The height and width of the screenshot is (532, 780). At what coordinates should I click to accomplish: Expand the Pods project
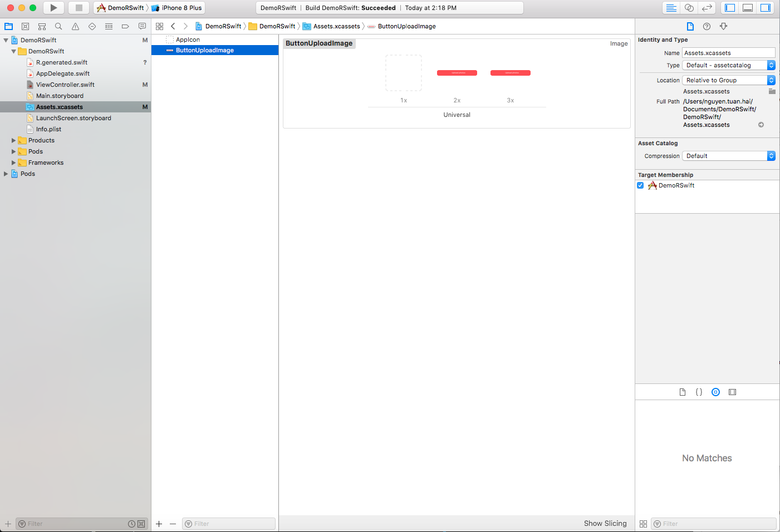[6, 174]
